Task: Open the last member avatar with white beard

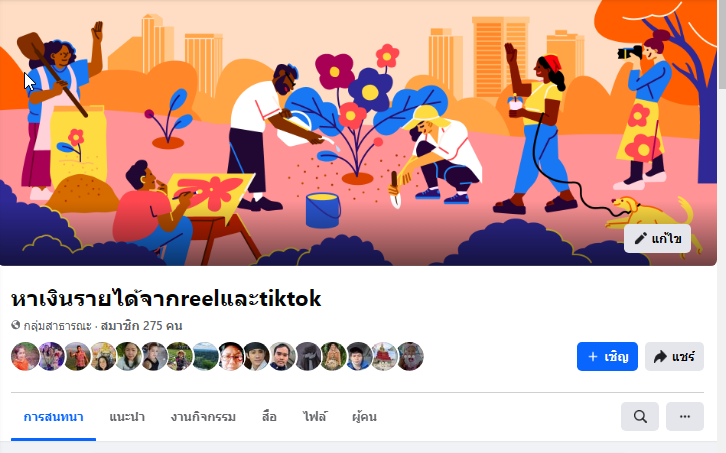Action: (410, 356)
